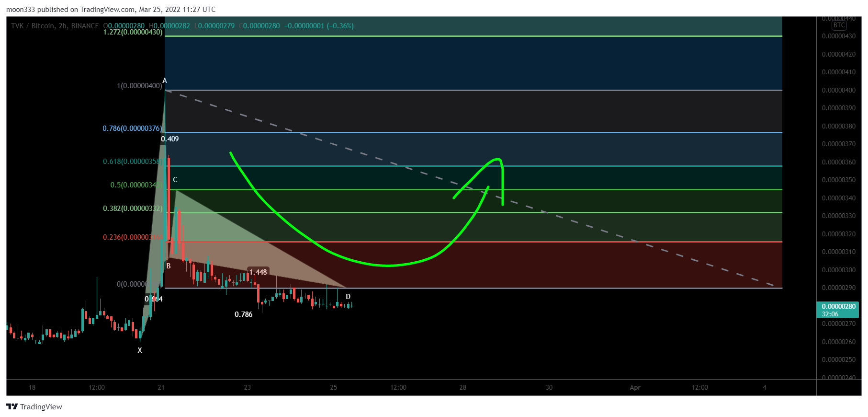This screenshot has width=868, height=417.
Task: Click the close value C0.00000280 in header
Action: [259, 26]
